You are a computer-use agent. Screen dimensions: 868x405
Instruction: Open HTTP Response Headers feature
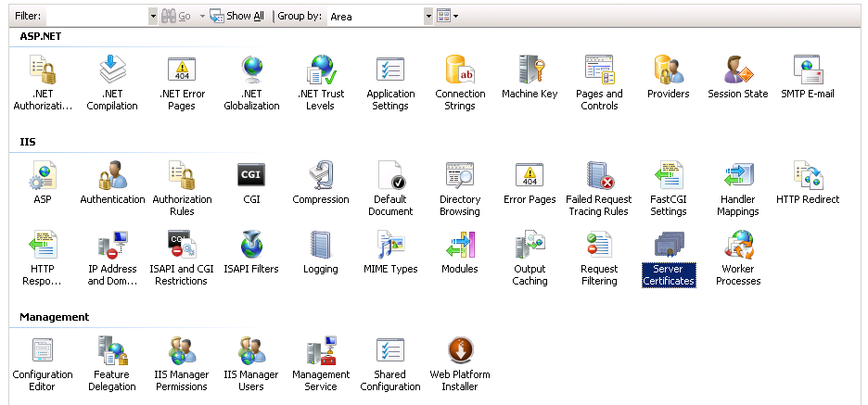click(x=43, y=259)
